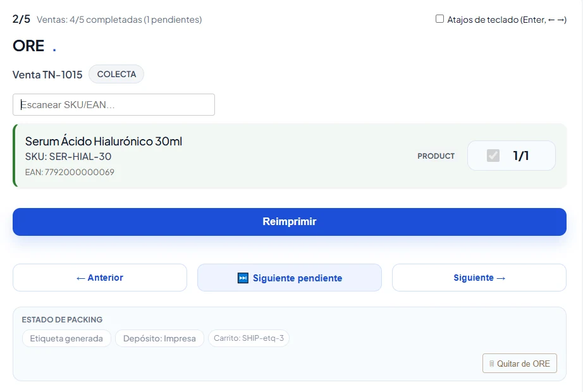This screenshot has width=583, height=392.
Task: Click the Etiqueta generada status chip
Action: (66, 338)
